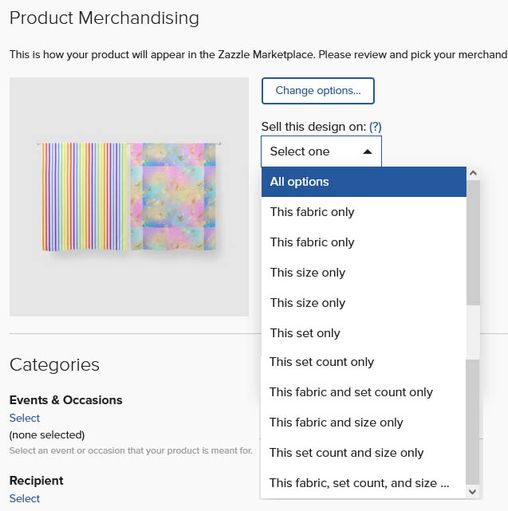The image size is (508, 511).
Task: Select This set only option
Action: 364,333
